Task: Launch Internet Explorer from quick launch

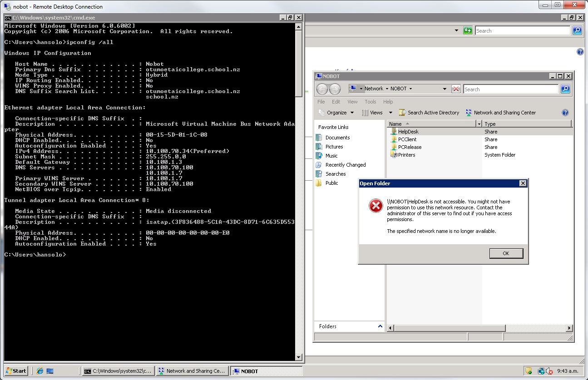Action: coord(40,371)
